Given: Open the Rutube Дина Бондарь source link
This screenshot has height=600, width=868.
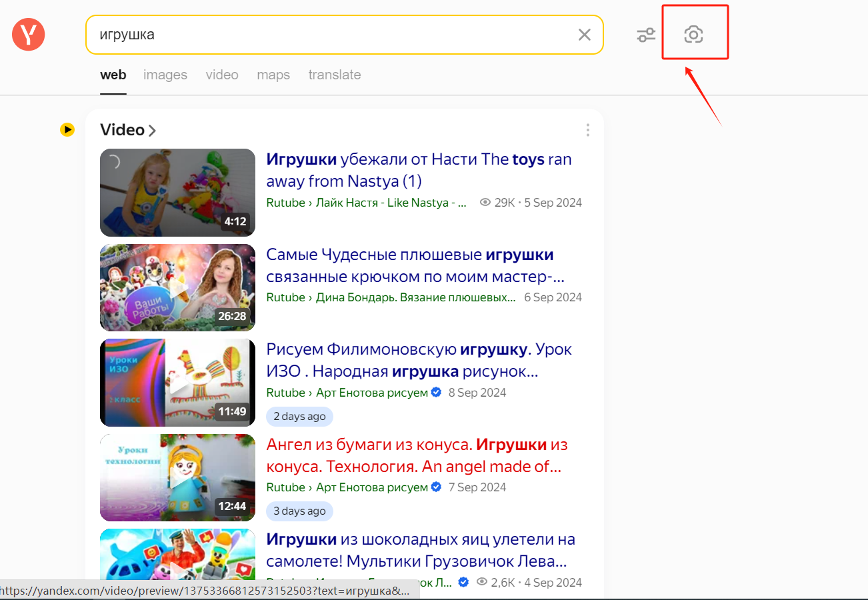Looking at the screenshot, I should (391, 297).
